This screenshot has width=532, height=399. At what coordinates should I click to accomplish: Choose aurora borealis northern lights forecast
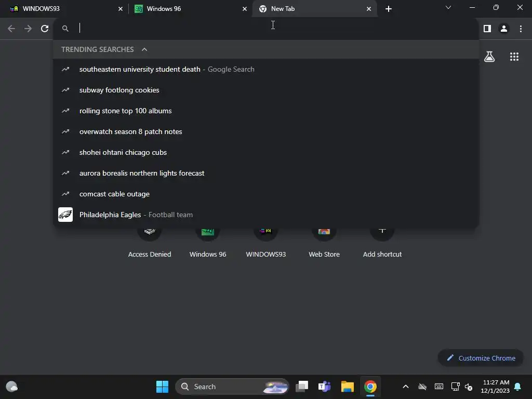coord(266,173)
